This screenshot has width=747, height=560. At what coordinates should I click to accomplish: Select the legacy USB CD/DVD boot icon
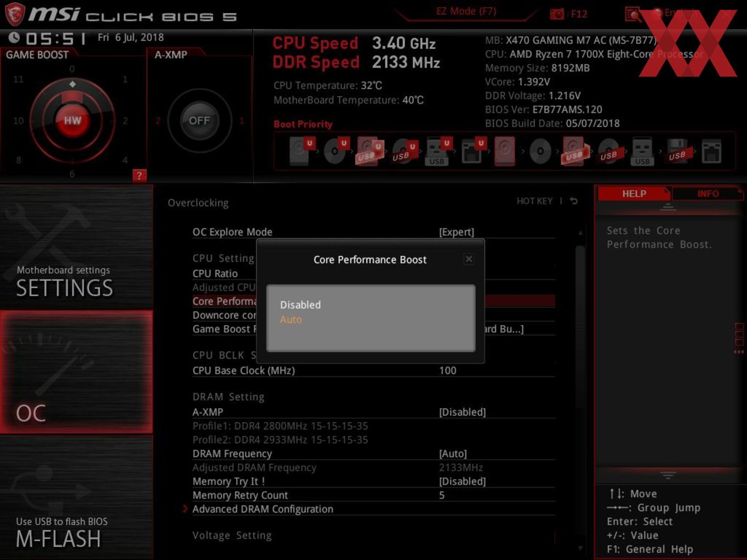tap(609, 151)
